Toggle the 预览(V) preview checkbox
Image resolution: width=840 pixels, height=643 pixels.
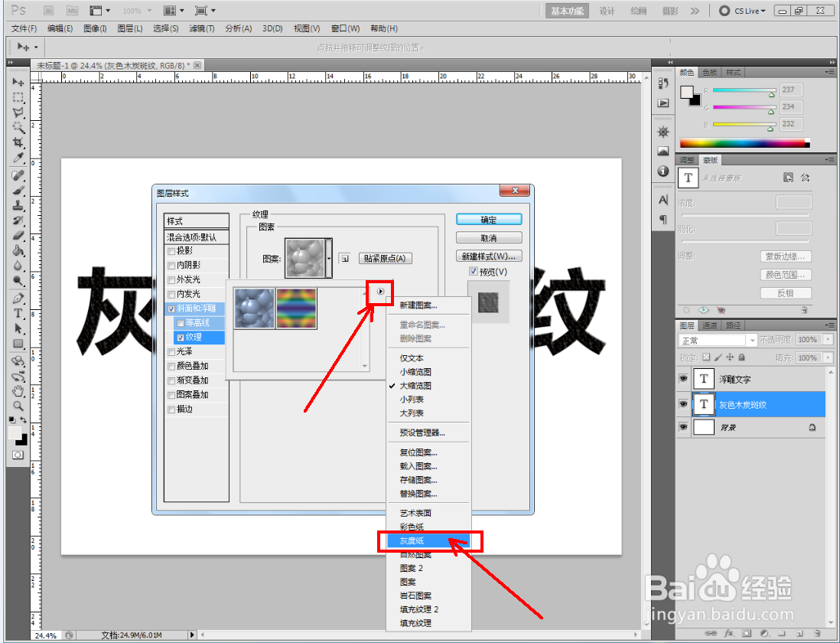[473, 271]
